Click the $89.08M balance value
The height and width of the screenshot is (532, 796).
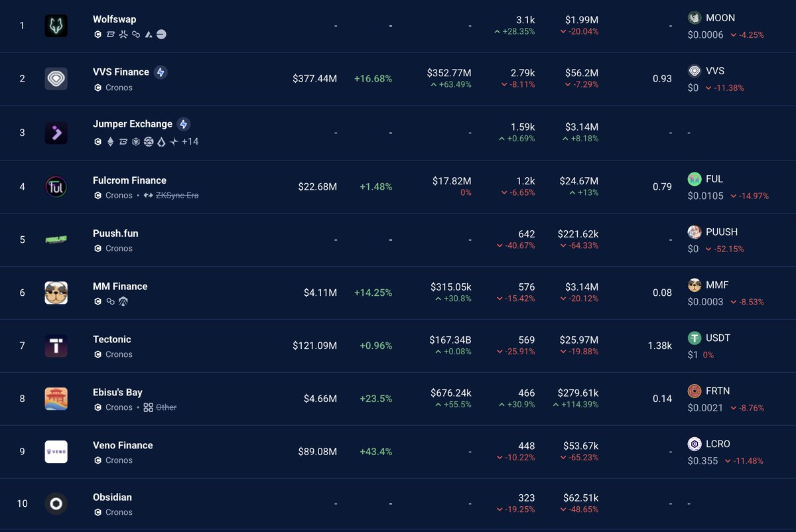pos(318,452)
